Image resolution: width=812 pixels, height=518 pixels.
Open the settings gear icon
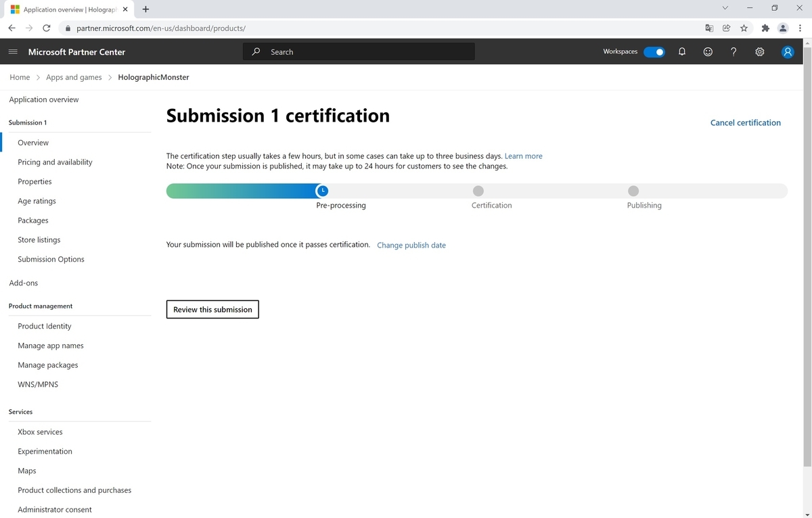coord(760,52)
